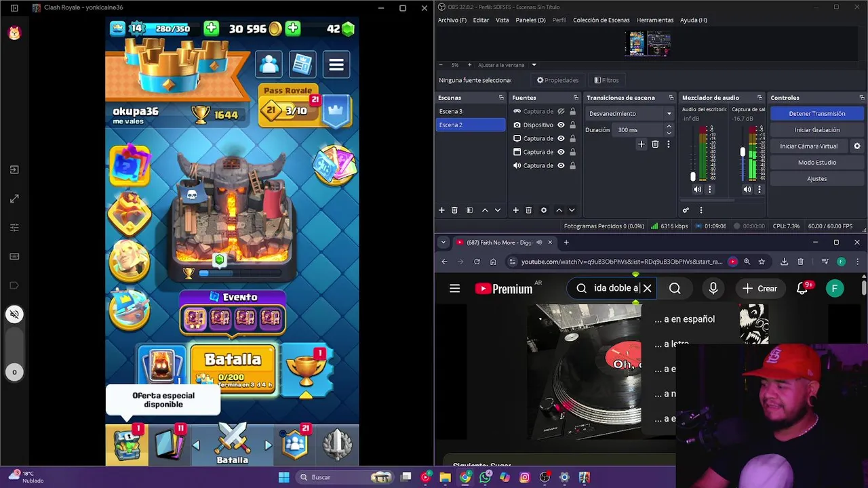The width and height of the screenshot is (868, 488).
Task: Undock the Escenas panel with its header icon
Action: [501, 98]
